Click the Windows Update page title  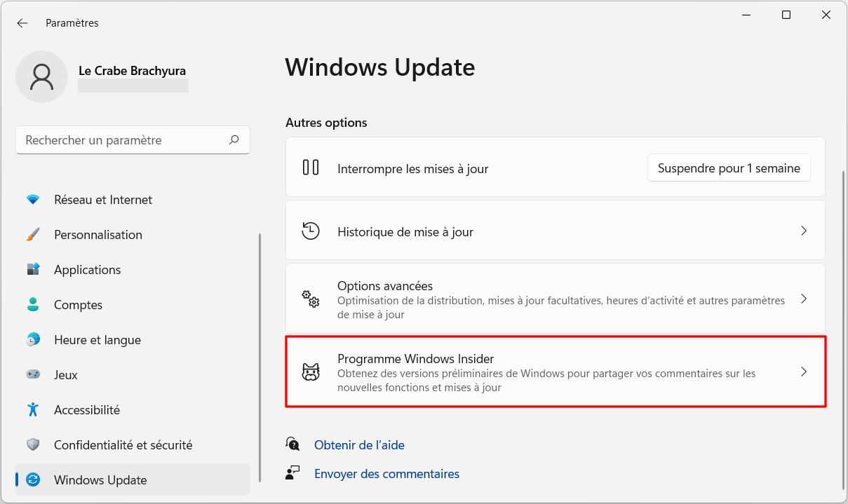[380, 67]
